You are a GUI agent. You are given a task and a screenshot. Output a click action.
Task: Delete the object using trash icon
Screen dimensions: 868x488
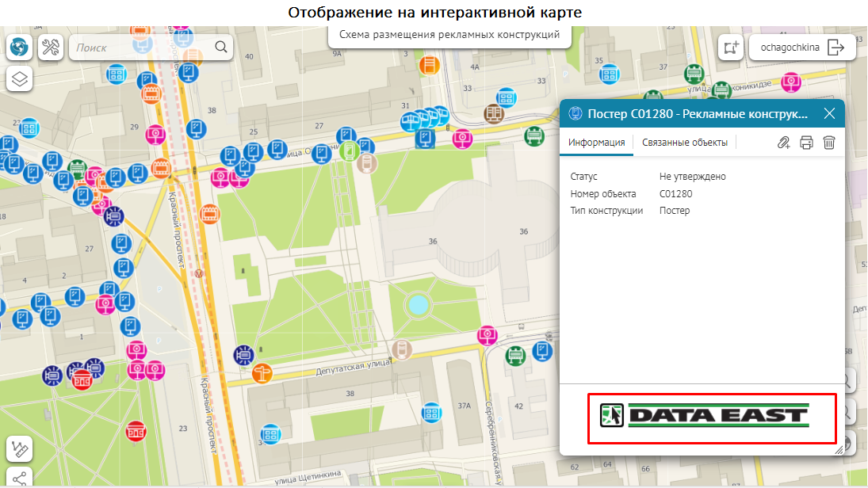tap(829, 143)
